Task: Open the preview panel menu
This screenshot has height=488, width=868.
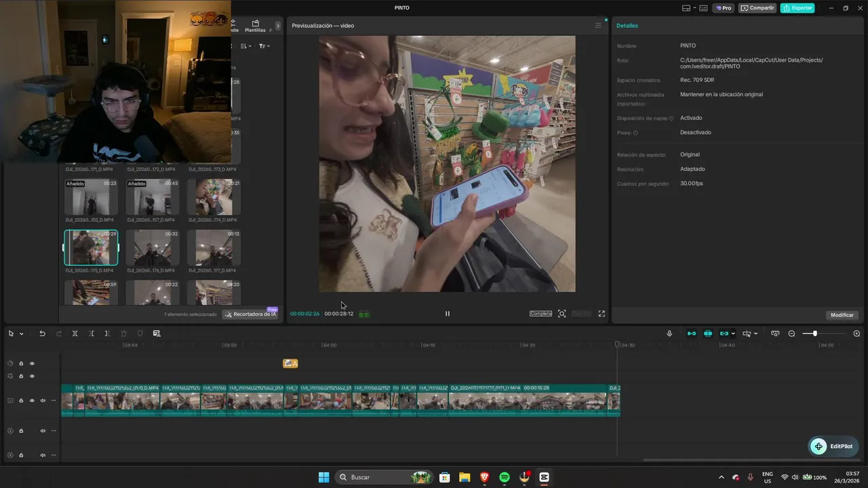Action: coord(597,26)
